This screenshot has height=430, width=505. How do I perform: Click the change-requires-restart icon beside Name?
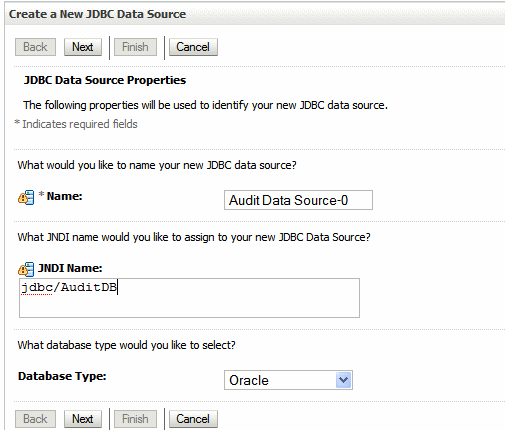[26, 197]
